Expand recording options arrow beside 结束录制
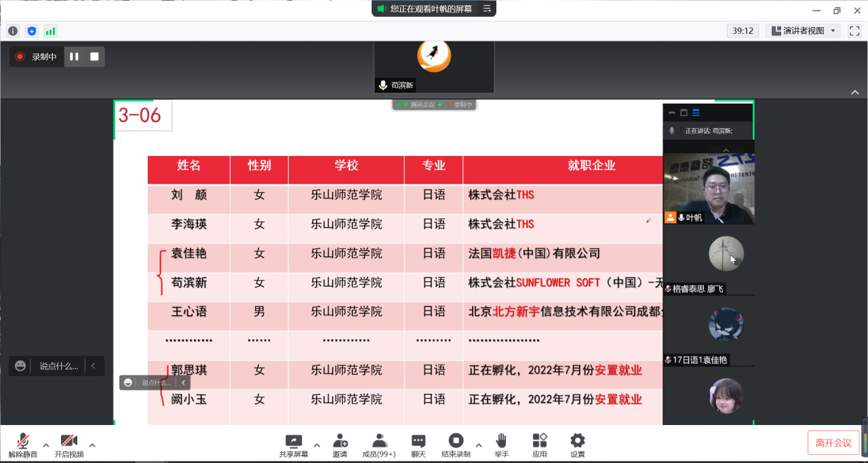This screenshot has height=463, width=868. [479, 445]
